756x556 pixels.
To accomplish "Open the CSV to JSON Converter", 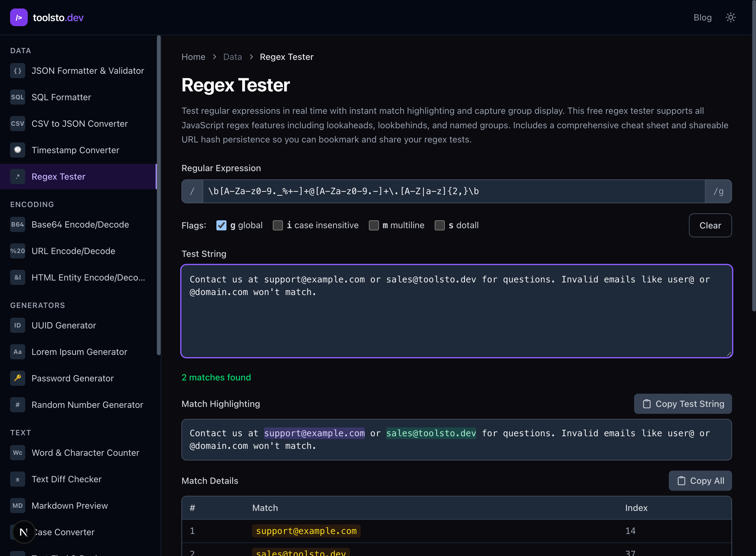I will 80,124.
